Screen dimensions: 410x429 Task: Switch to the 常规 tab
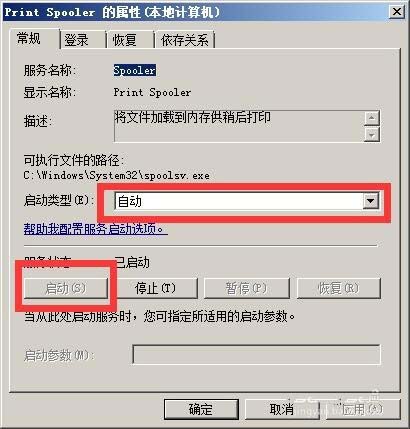click(x=29, y=39)
